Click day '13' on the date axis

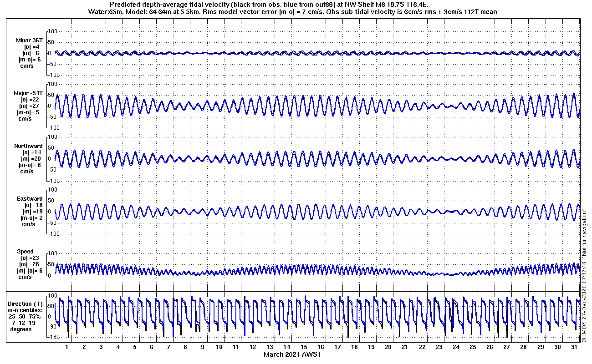point(270,347)
